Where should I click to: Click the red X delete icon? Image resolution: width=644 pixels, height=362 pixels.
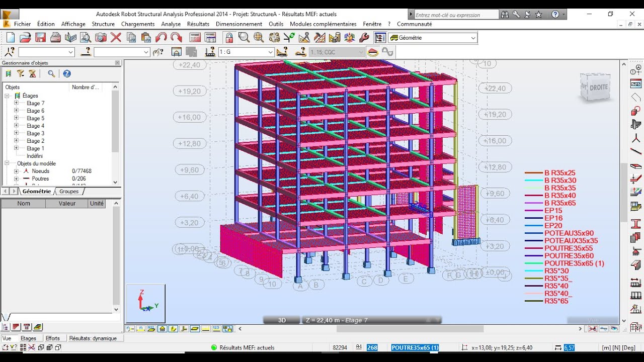coord(116,38)
